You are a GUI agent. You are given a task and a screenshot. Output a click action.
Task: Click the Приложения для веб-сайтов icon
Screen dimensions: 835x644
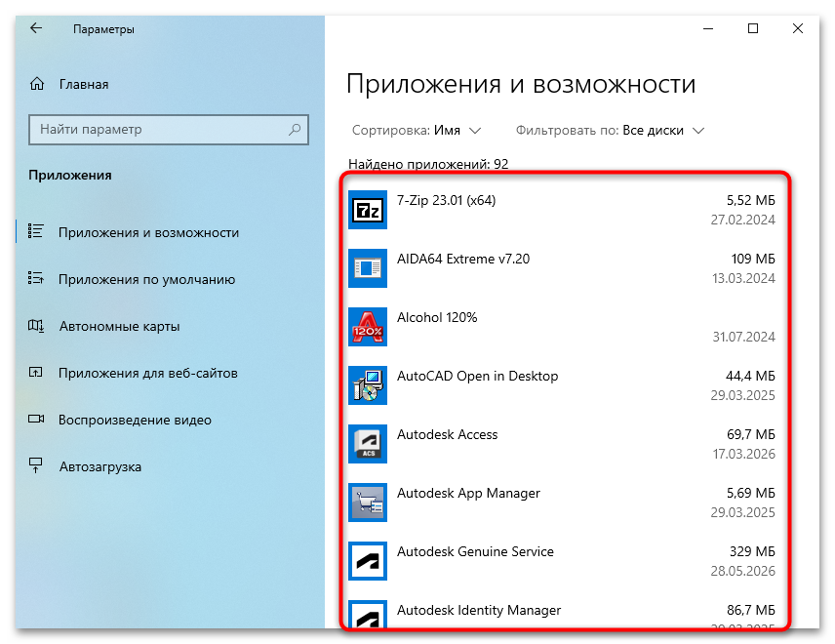pos(36,373)
